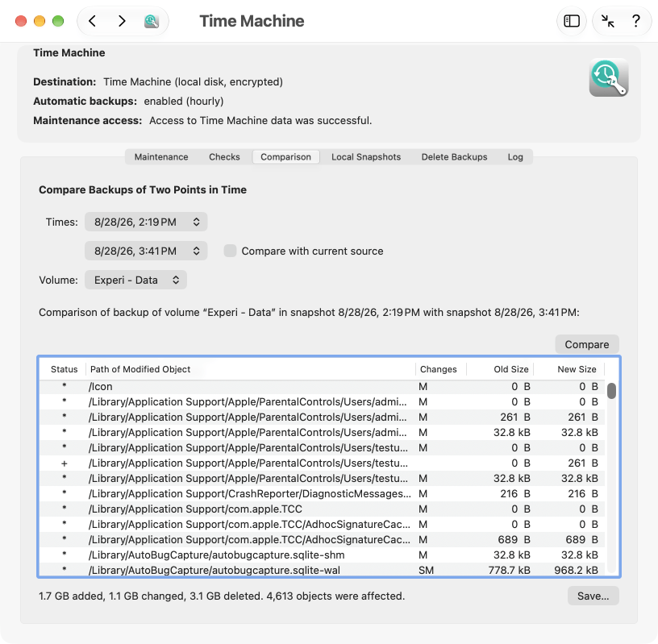Image resolution: width=658 pixels, height=644 pixels.
Task: Select the /Library/Application Support/com.apple.TCC row
Action: click(x=323, y=509)
